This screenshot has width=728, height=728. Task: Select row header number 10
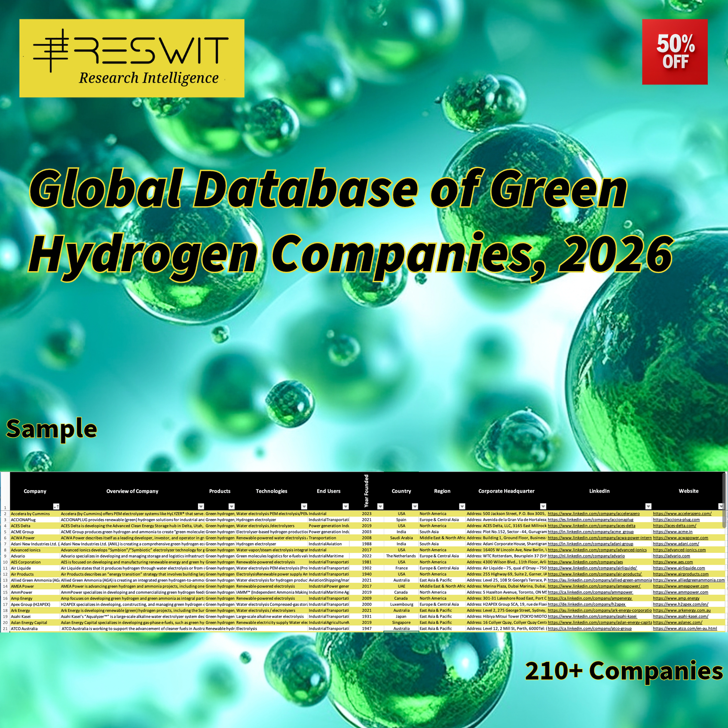click(x=5, y=562)
